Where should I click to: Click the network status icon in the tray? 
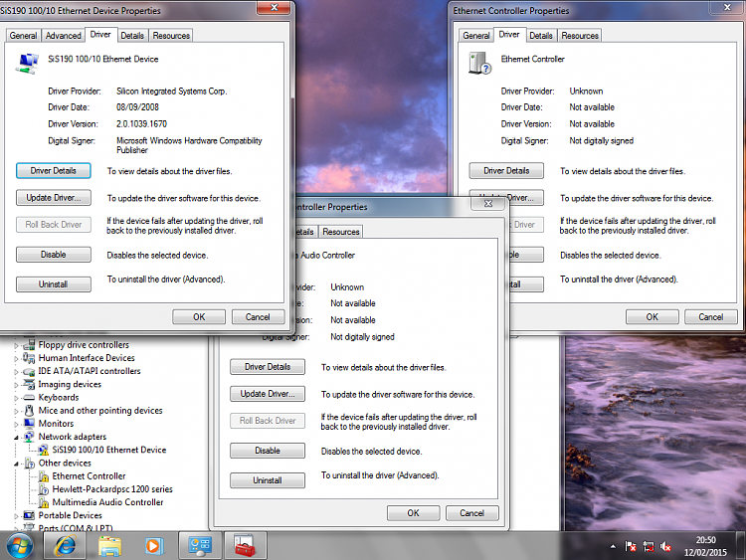point(648,547)
